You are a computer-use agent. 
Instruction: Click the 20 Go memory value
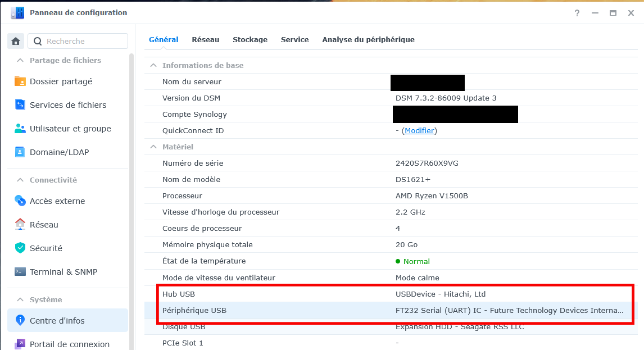click(x=406, y=244)
